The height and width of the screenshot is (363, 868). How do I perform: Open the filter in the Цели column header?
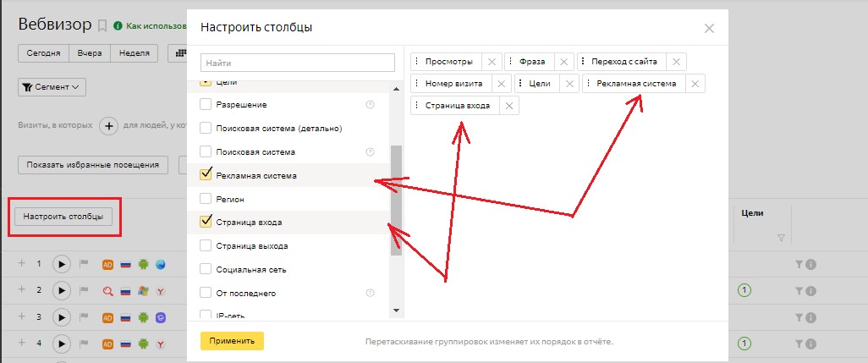point(781,238)
